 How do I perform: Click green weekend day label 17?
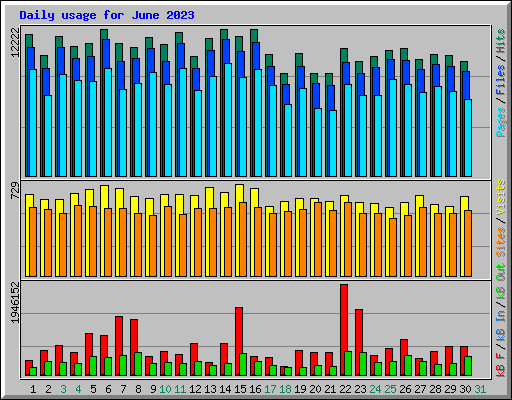coord(270,389)
